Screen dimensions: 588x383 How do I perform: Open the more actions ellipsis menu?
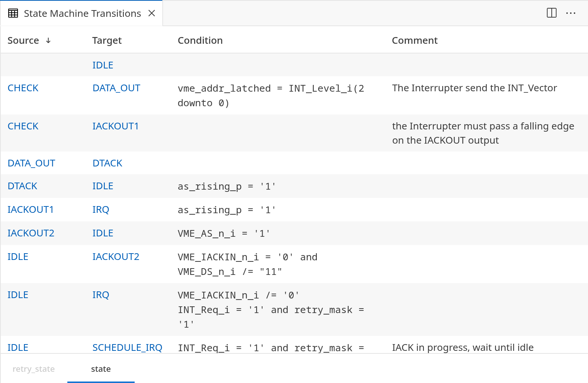click(x=570, y=13)
